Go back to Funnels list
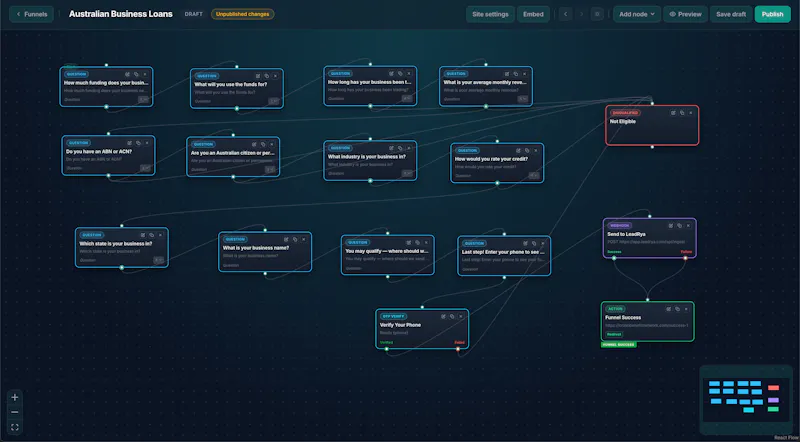 (31, 14)
